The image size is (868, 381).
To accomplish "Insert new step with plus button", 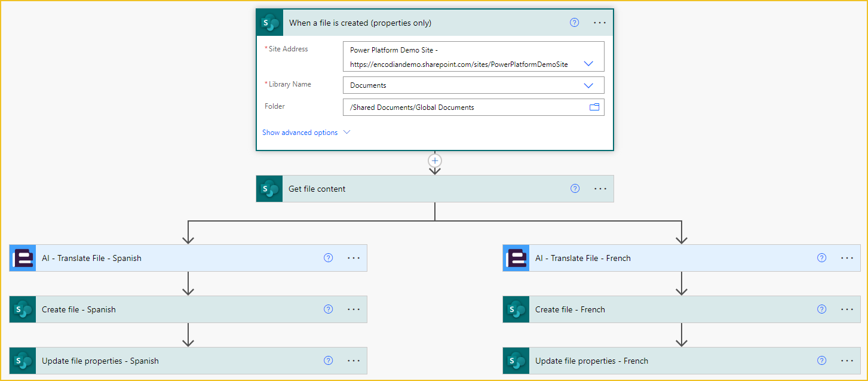I will (435, 161).
